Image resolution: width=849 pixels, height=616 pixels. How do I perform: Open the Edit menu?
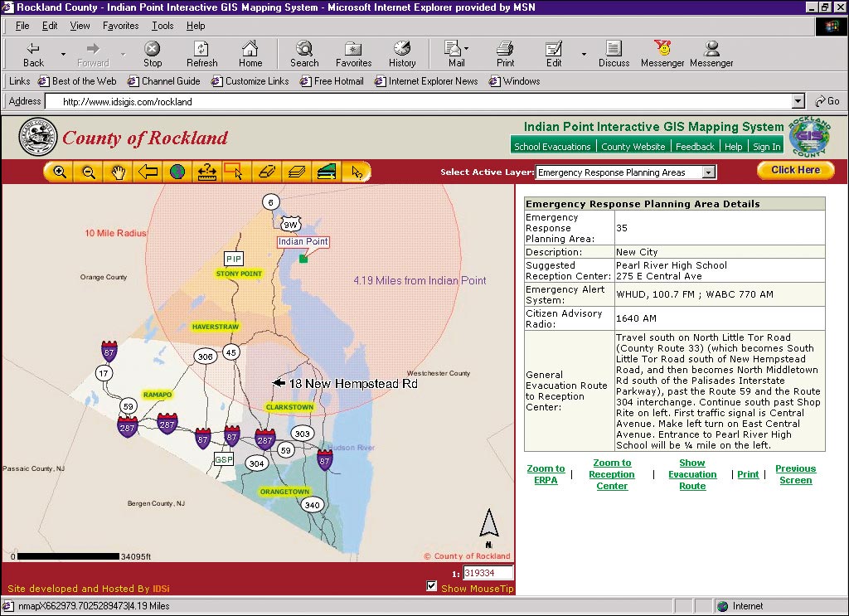tap(49, 26)
